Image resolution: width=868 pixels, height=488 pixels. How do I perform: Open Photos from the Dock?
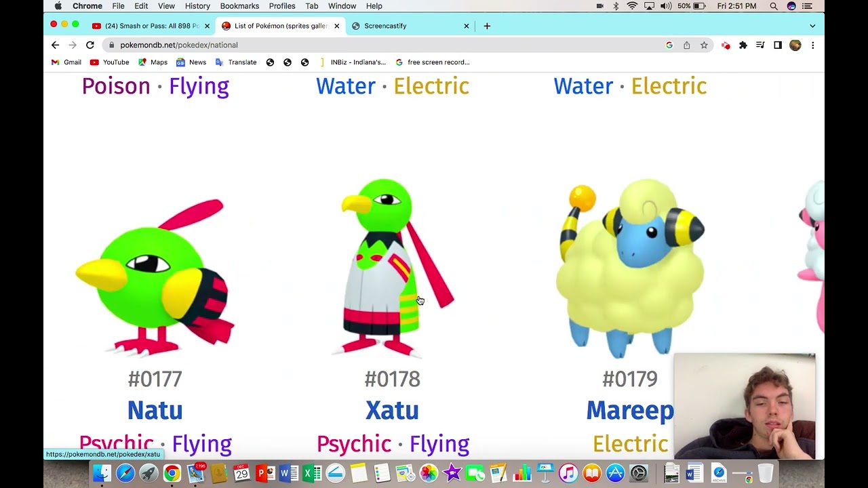429,473
